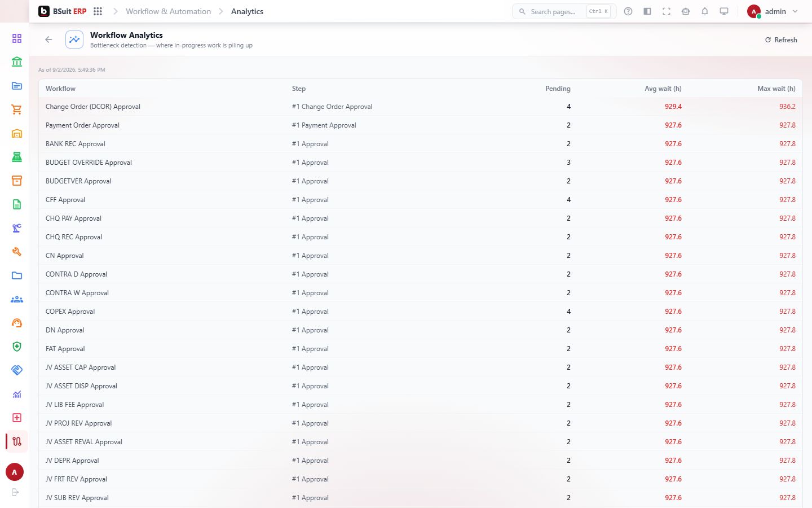This screenshot has width=812, height=508.
Task: Select the Payment Order Approval workflow
Action: click(82, 125)
